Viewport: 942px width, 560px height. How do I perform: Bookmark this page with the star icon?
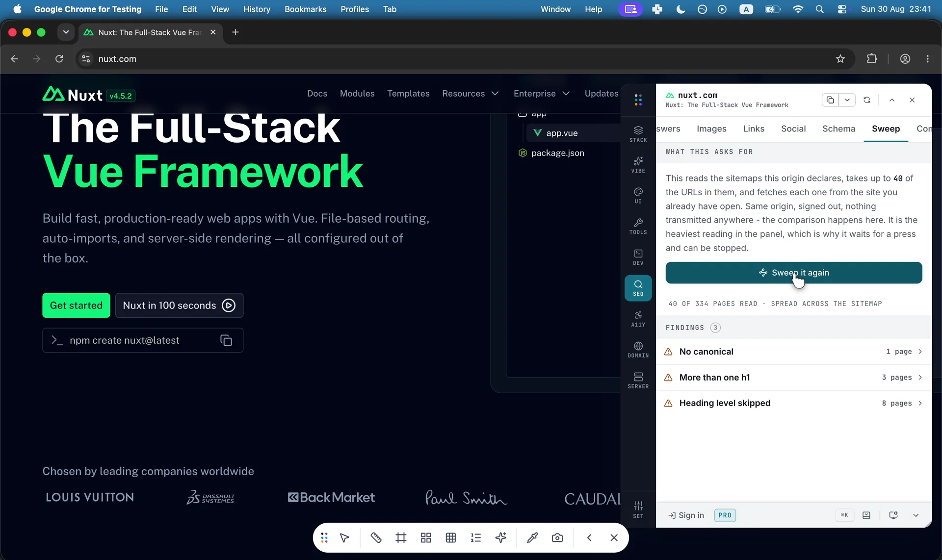click(840, 59)
